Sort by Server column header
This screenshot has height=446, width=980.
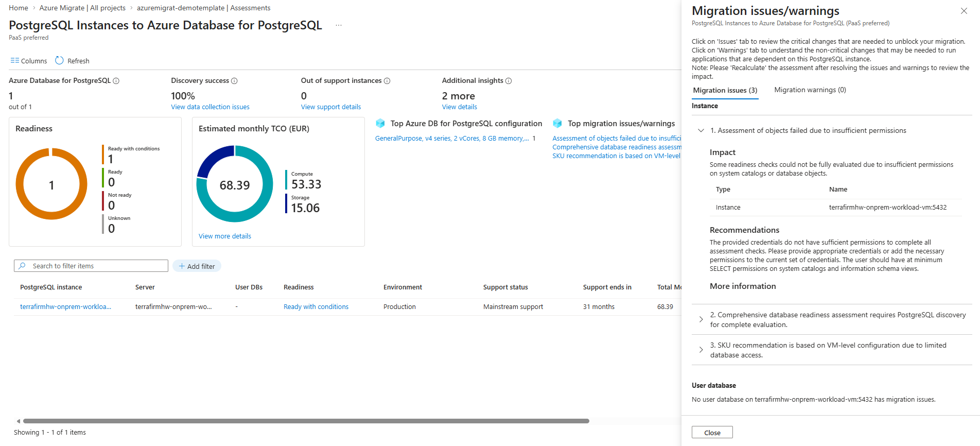[x=145, y=287]
